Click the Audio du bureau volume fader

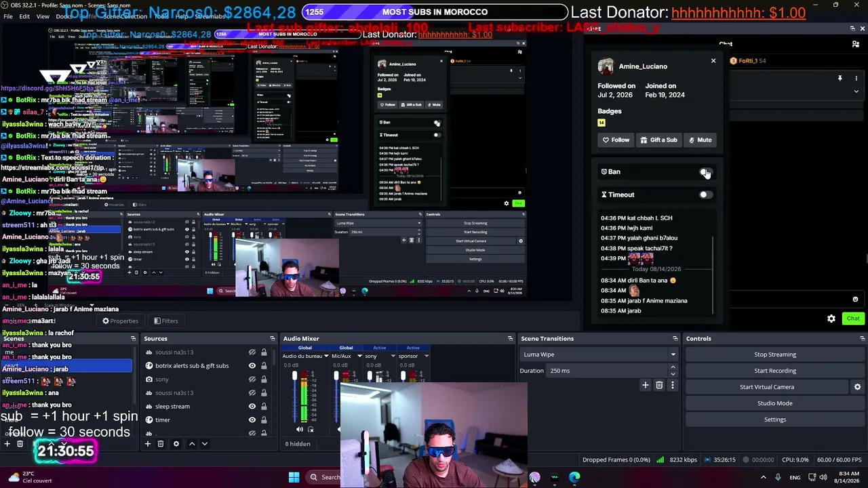point(294,376)
